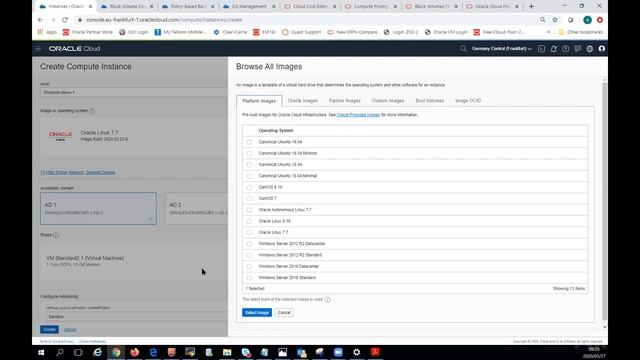Check Canonical Ubuntu 16.04 Minimal image

[249, 153]
